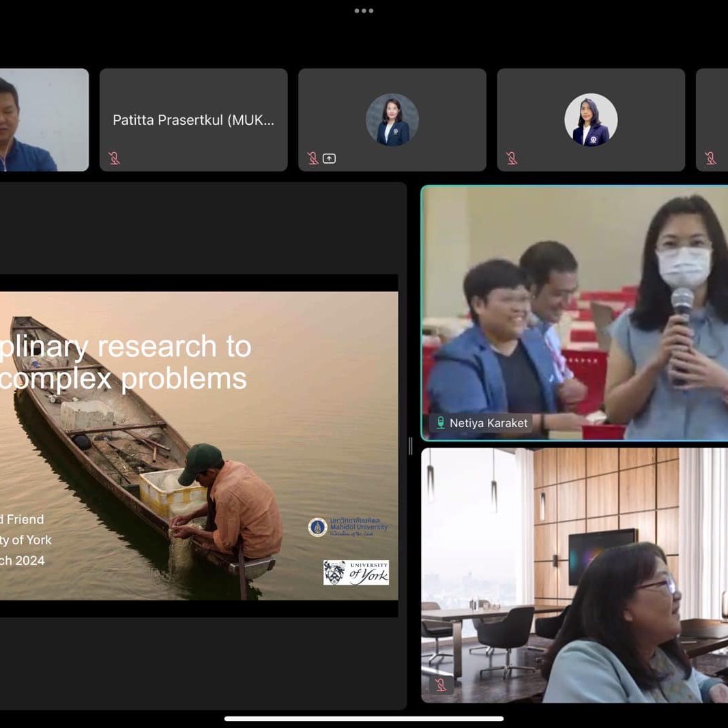Click muted mic icon on fourth participant tile

pos(512,158)
